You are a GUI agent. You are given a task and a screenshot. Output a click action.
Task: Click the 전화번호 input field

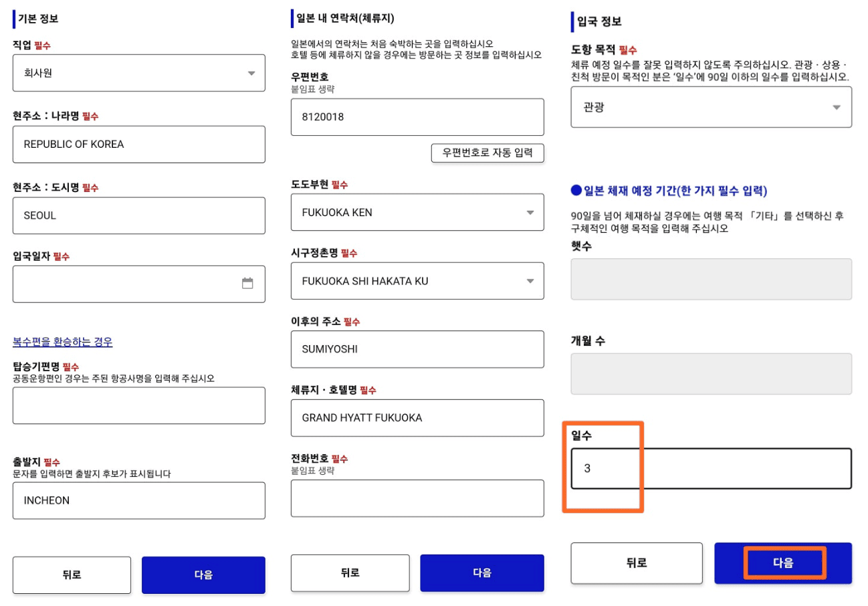418,498
